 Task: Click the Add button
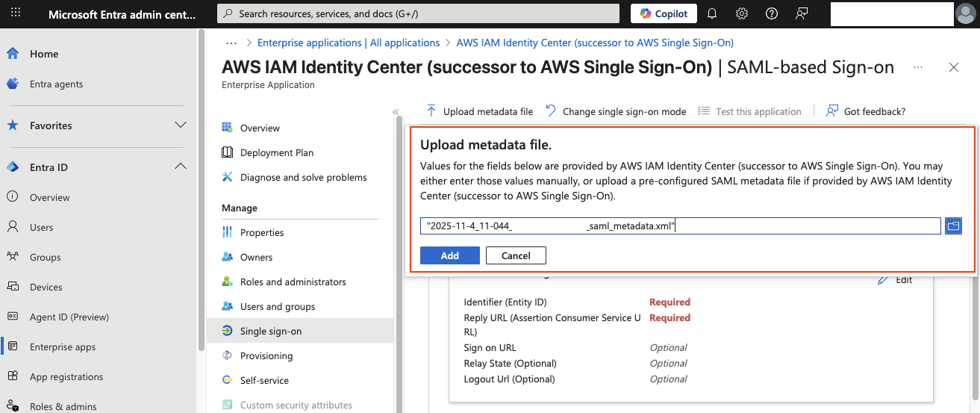tap(450, 255)
